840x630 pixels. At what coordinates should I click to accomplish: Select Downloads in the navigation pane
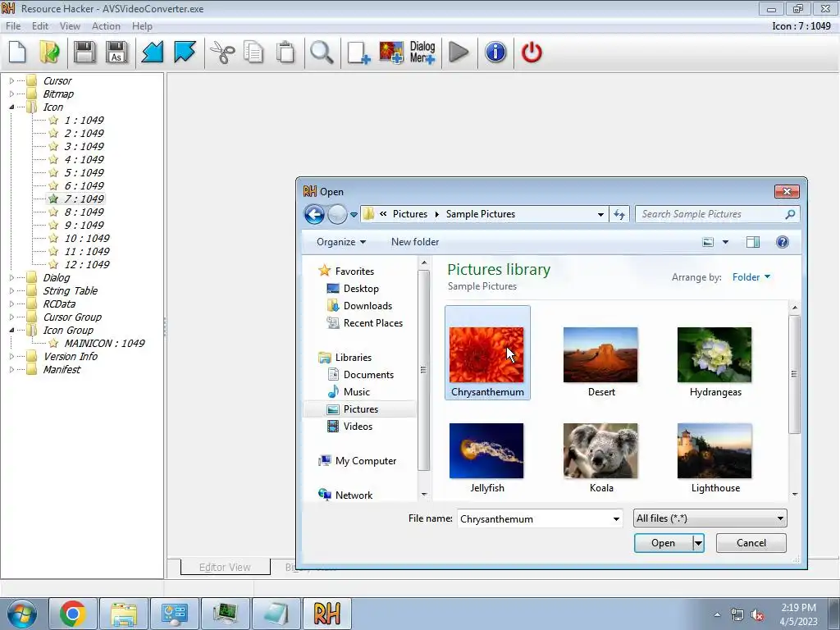(x=367, y=306)
